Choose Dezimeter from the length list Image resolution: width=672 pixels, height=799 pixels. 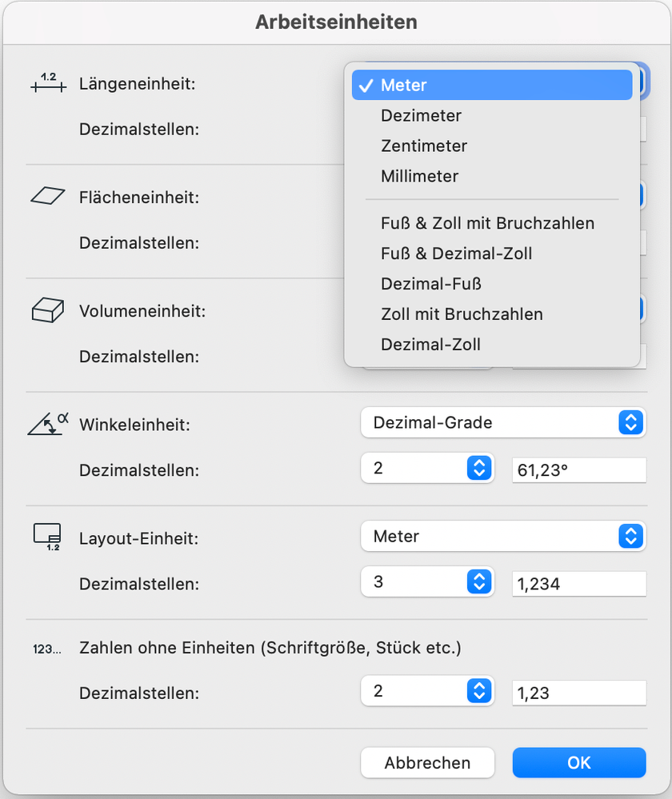(421, 116)
